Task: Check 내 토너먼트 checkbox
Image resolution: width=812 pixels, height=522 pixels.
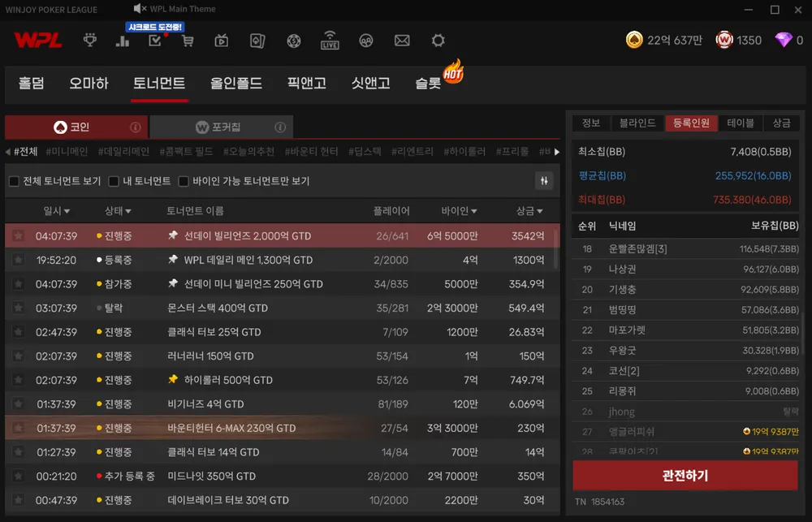Action: (114, 181)
